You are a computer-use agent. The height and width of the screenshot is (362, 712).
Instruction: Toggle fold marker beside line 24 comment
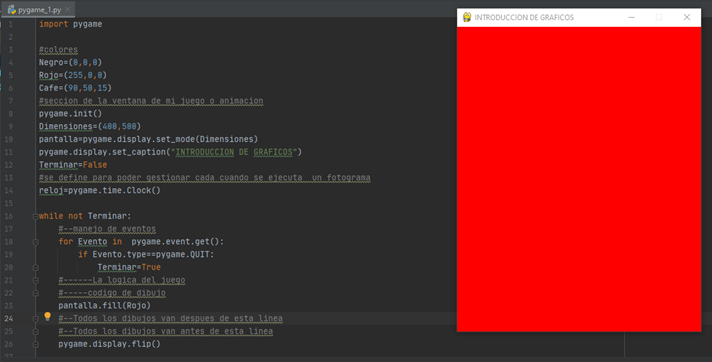[35, 319]
